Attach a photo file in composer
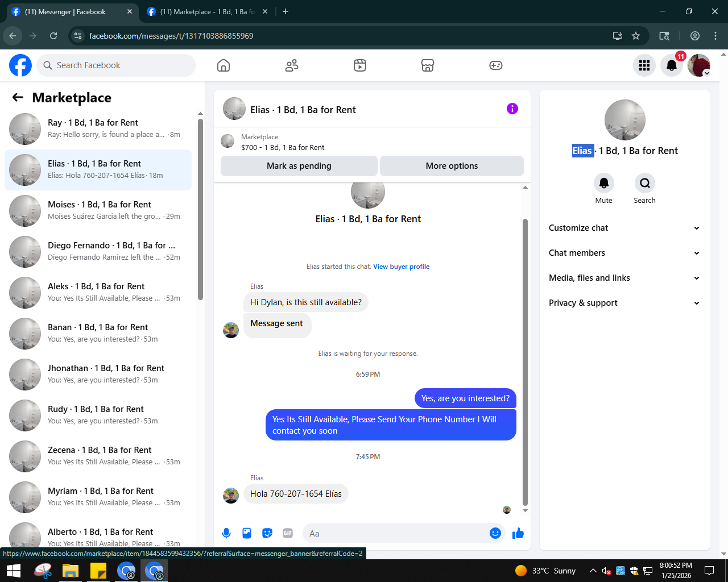 (x=247, y=533)
